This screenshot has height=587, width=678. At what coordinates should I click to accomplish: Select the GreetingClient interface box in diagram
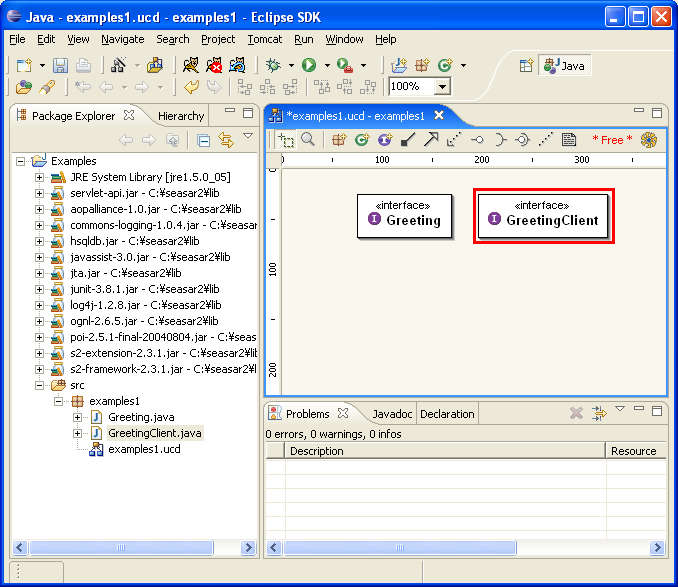click(x=543, y=216)
